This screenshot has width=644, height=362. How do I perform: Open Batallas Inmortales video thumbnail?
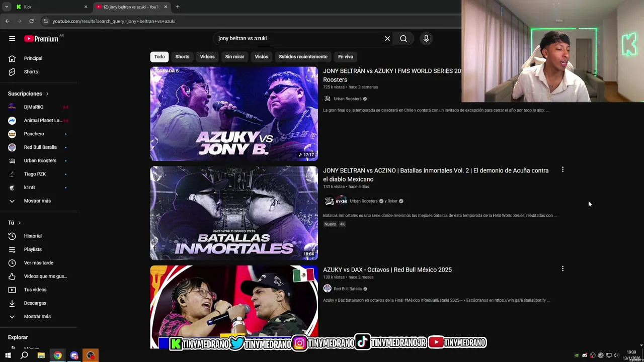pyautogui.click(x=234, y=213)
